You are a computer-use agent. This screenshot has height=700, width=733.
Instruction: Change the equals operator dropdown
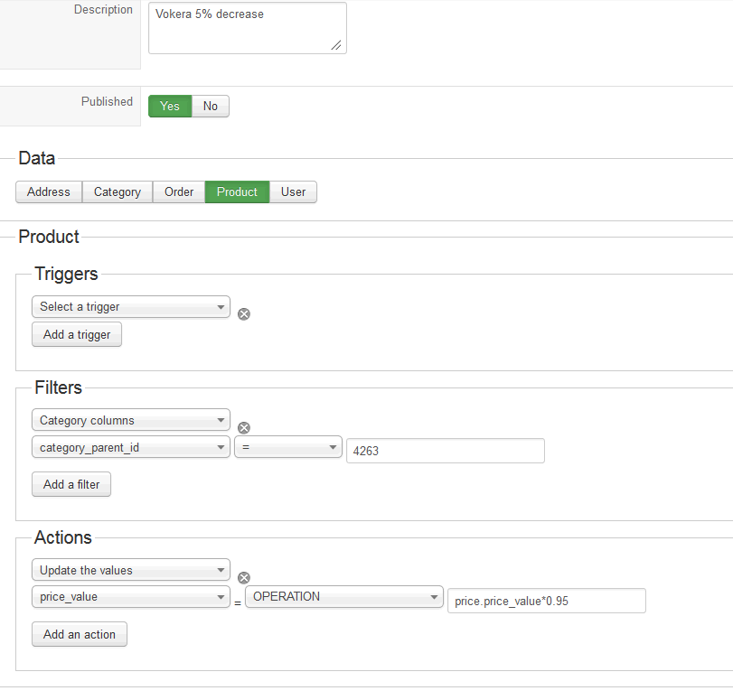coord(287,448)
